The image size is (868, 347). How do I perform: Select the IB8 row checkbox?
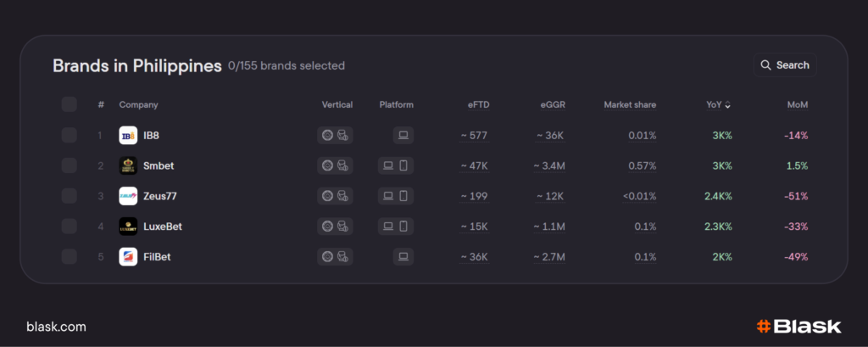click(x=70, y=135)
